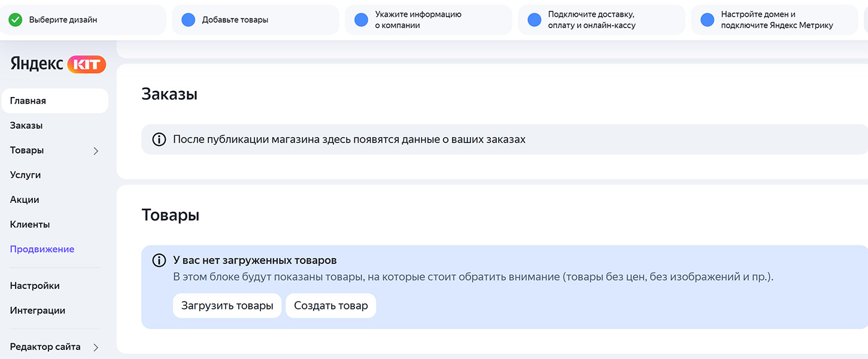Click text У вас нет загруженных товаров
This screenshot has width=868, height=359.
(255, 261)
